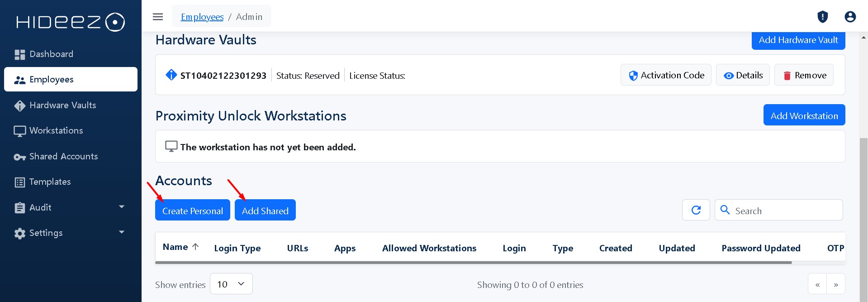The height and width of the screenshot is (302, 868).
Task: Click the Add Shared button
Action: 265,211
